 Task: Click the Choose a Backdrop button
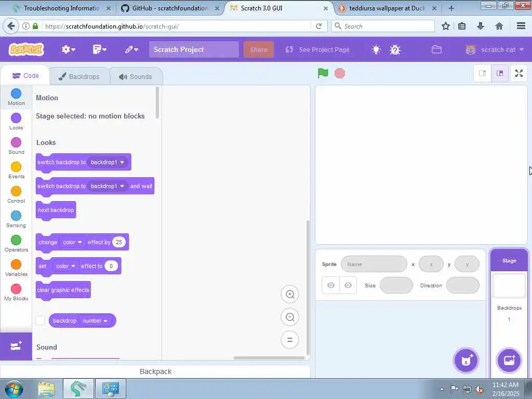[x=509, y=361]
